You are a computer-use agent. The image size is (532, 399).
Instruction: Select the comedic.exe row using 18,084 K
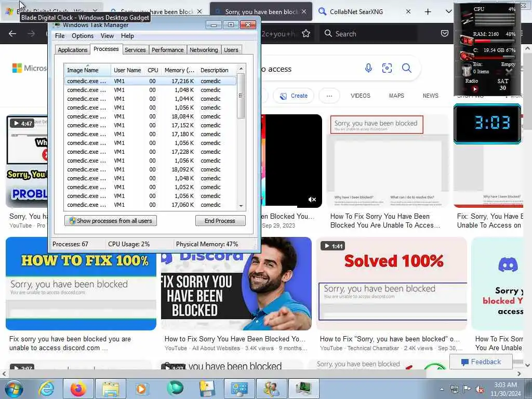(150, 116)
